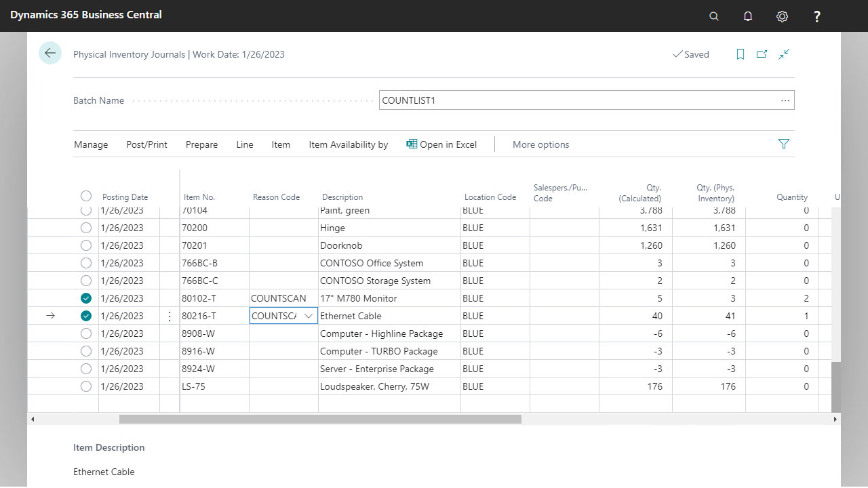Go back with the arrow button
Screen dimensions: 868x488
50,53
